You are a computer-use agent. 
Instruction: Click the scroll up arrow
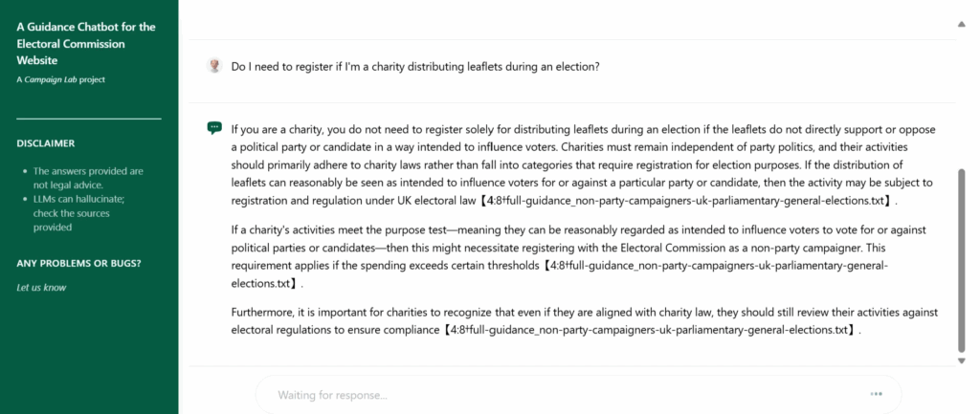click(x=961, y=23)
